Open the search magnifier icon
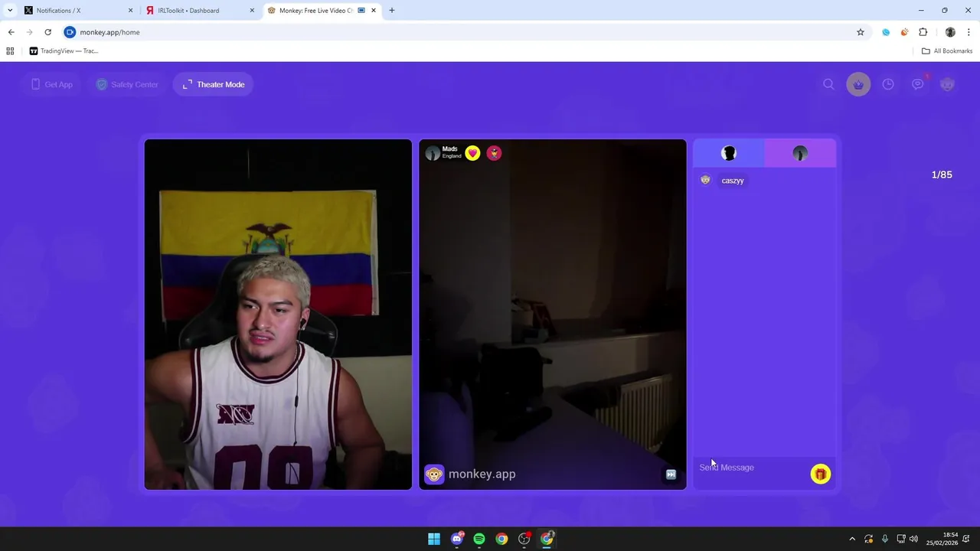Screen dimensions: 980x551 pyautogui.click(x=828, y=84)
